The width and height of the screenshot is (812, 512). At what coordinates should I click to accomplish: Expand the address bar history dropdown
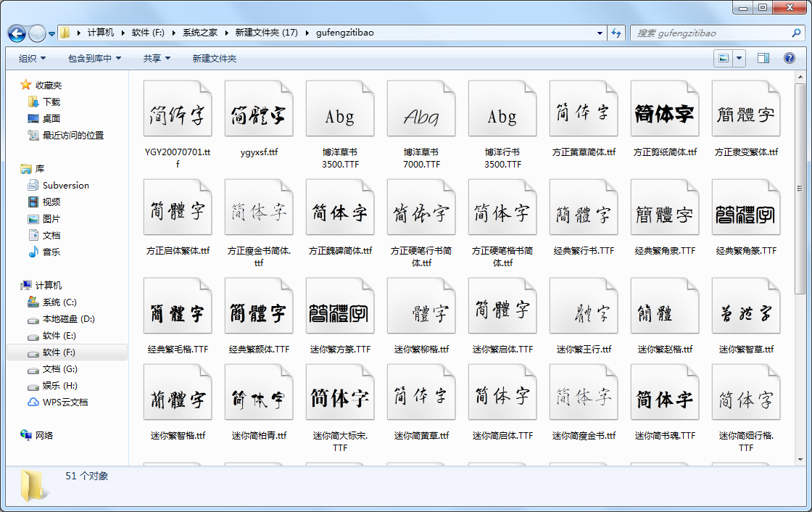[x=600, y=33]
